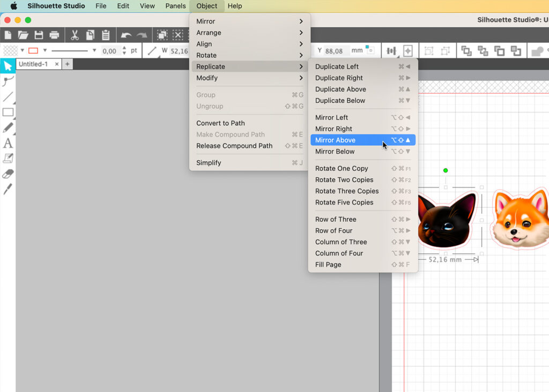Select the Eraser tool
This screenshot has width=549, height=392.
pyautogui.click(x=8, y=174)
